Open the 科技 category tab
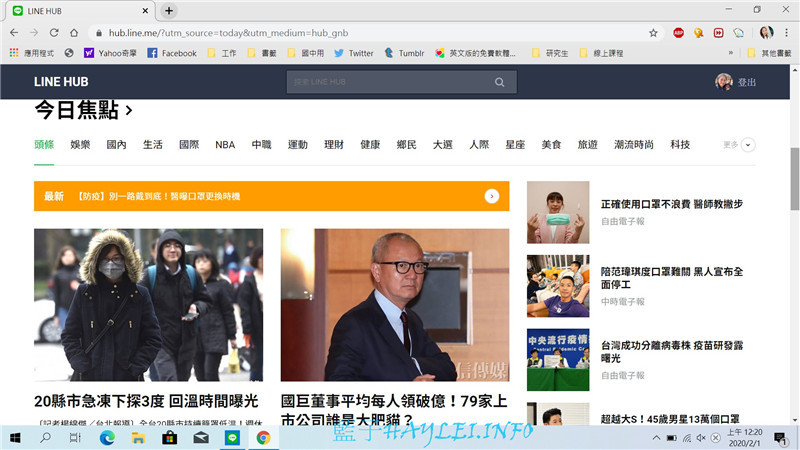This screenshot has height=450, width=800. coord(680,145)
